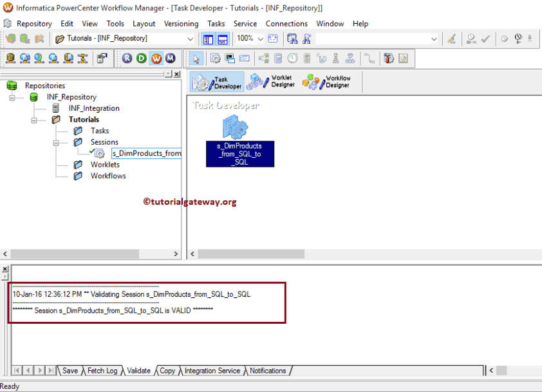This screenshot has height=392, width=542.
Task: Click the arrange tasks icon left of empty combo
Action: (306, 39)
